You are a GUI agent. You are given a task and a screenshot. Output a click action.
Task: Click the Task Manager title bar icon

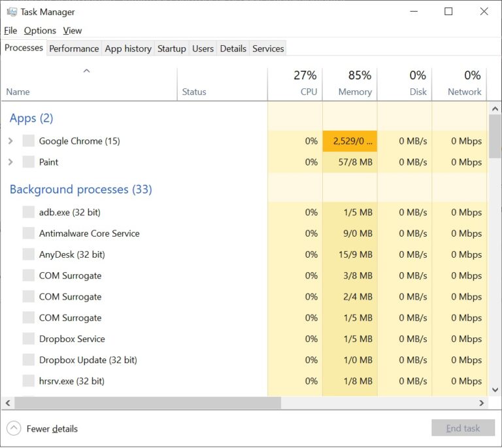(12, 12)
